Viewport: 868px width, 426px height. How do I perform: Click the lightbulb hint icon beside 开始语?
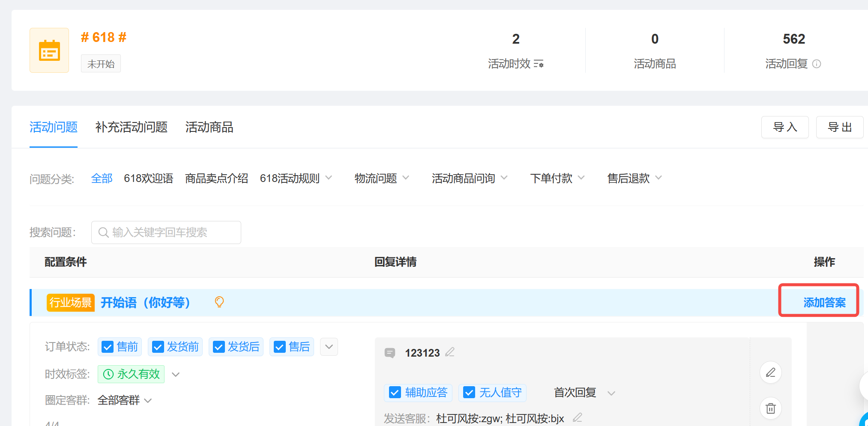pos(219,302)
